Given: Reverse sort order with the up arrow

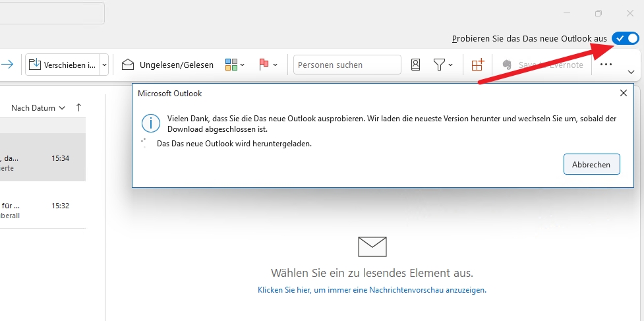Looking at the screenshot, I should [79, 107].
